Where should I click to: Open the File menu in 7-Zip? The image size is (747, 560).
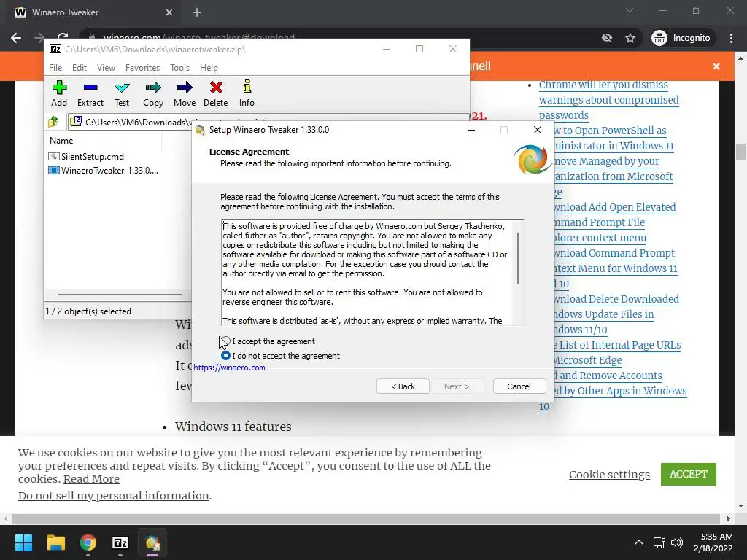[55, 68]
